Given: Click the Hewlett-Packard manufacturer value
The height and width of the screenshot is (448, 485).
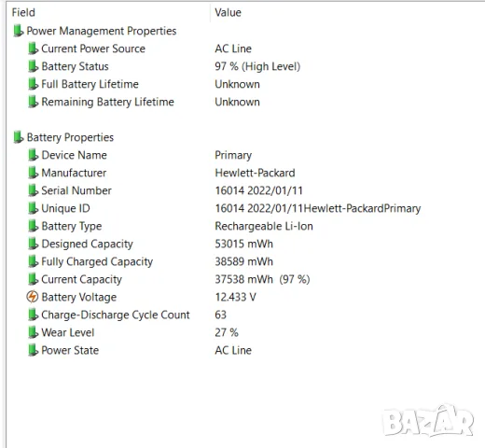Looking at the screenshot, I should 255,173.
